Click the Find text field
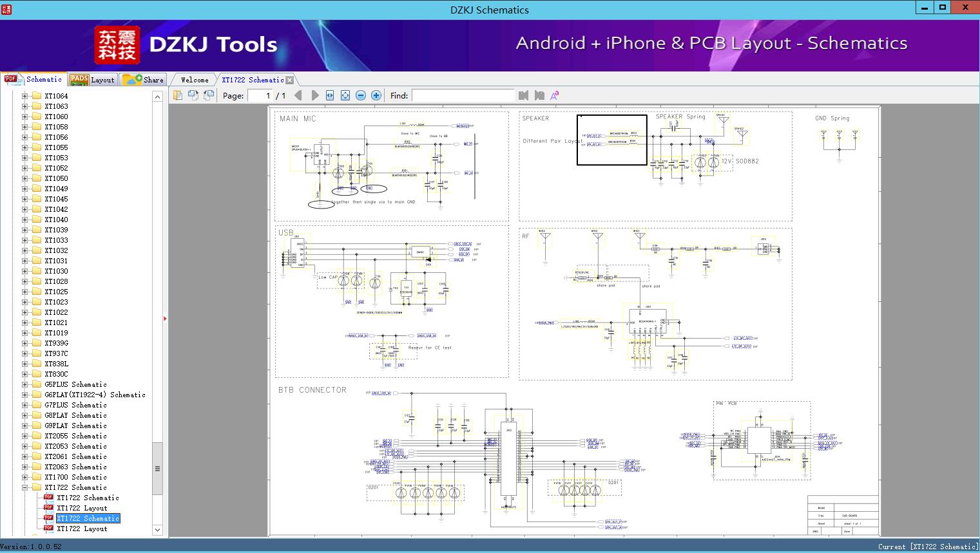The height and width of the screenshot is (553, 980). (x=463, y=95)
